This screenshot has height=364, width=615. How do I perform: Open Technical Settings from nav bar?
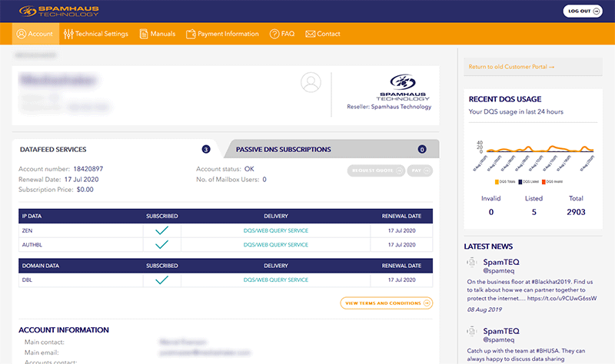tap(96, 34)
